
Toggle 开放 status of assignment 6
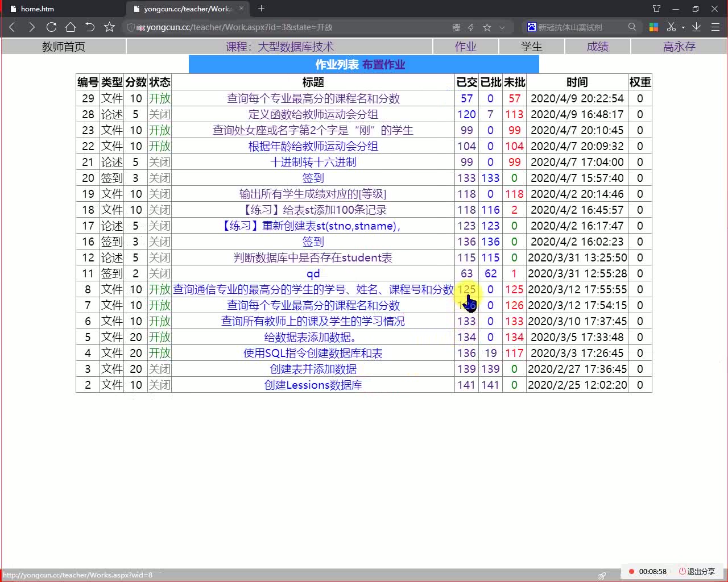159,321
